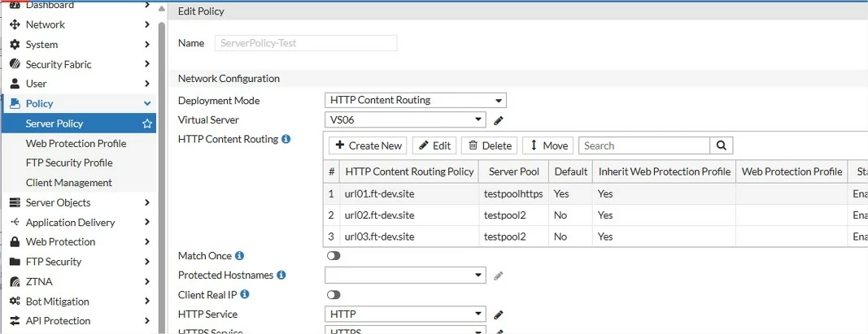Click the User person icon
This screenshot has width=868, height=334.
click(x=15, y=84)
